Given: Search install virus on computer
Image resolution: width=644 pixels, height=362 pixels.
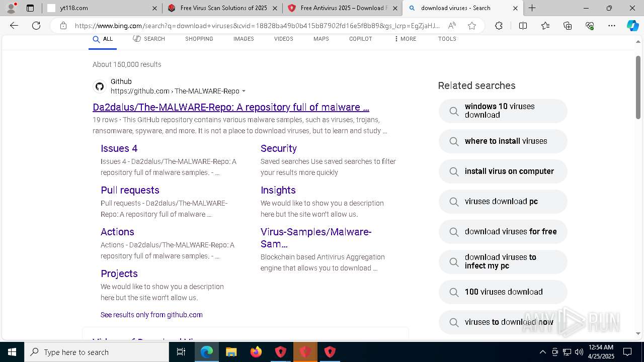Looking at the screenshot, I should pyautogui.click(x=503, y=171).
